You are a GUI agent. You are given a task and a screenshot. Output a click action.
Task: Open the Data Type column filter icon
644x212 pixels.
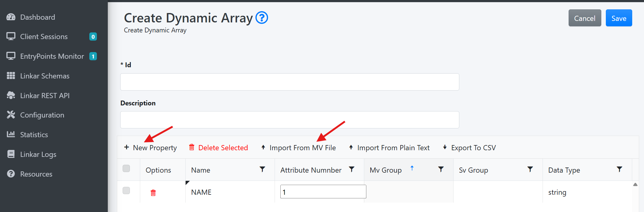tap(619, 169)
